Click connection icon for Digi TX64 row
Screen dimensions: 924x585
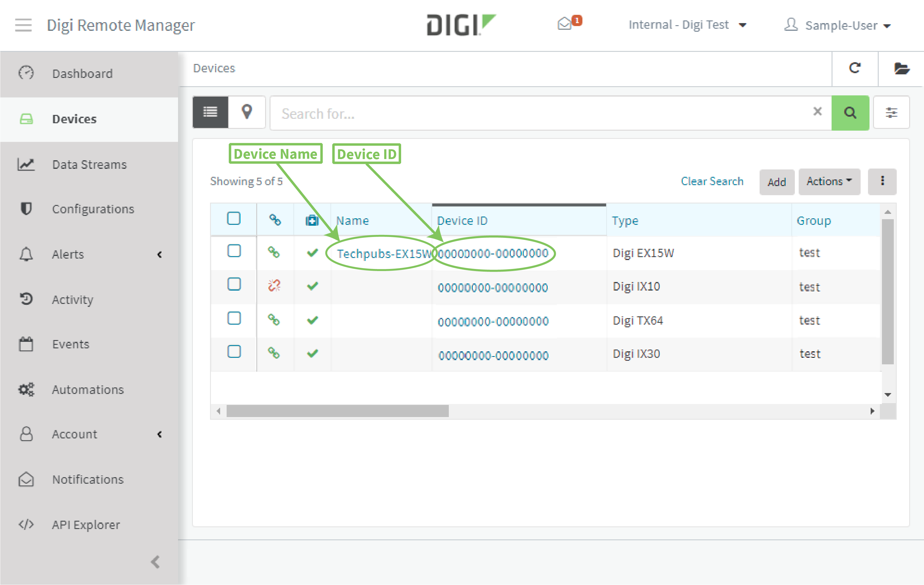coord(274,319)
